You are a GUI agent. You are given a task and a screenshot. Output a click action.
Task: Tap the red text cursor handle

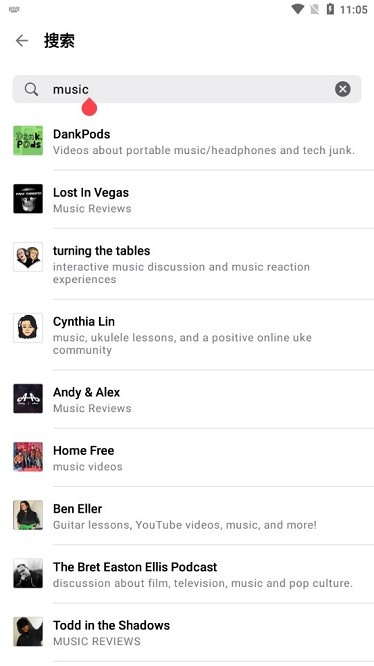click(x=89, y=107)
